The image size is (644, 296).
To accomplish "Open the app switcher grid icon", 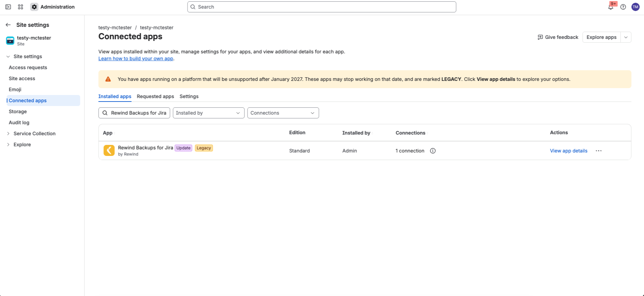I will (x=21, y=7).
